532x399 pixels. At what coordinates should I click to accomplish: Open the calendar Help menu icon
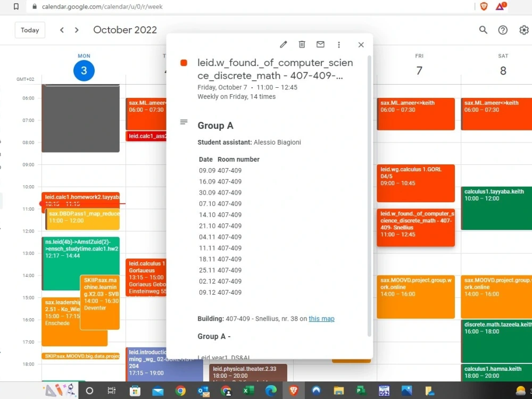(x=503, y=30)
